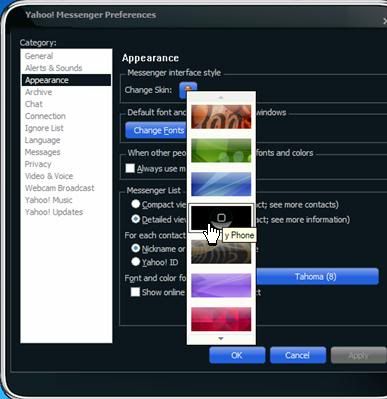
Task: Click the skin list top up arrow
Action: (221, 98)
